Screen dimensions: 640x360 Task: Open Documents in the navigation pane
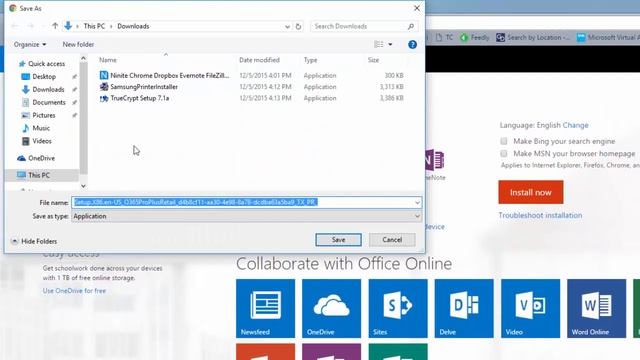click(x=49, y=102)
